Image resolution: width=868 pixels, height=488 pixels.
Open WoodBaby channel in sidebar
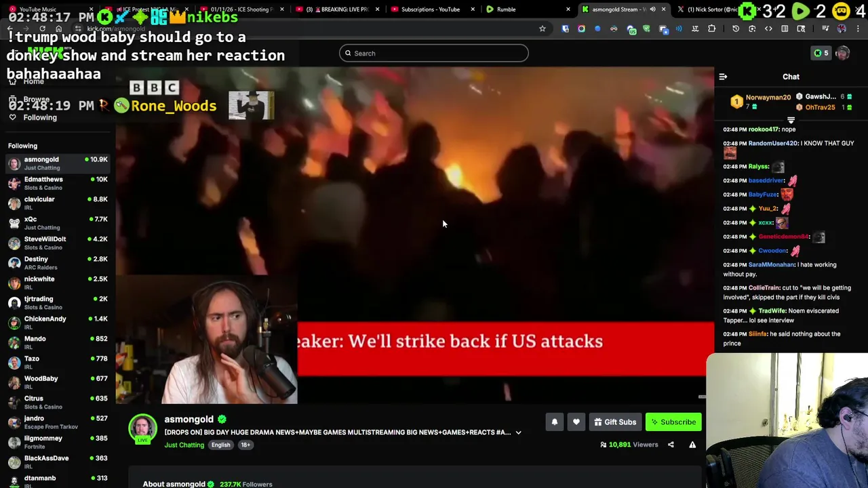[x=58, y=382]
